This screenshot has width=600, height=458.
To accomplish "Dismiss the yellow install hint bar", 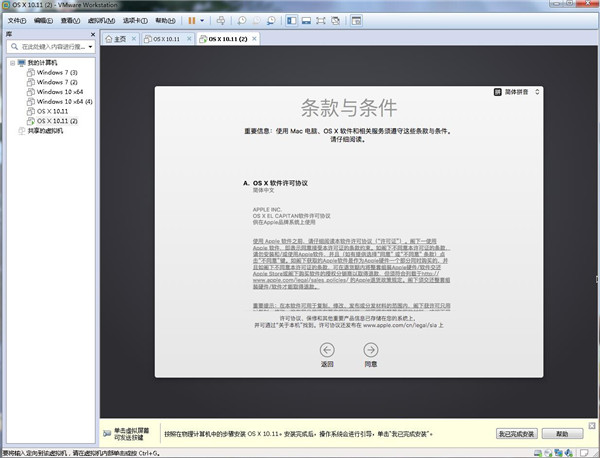I will click(x=592, y=425).
